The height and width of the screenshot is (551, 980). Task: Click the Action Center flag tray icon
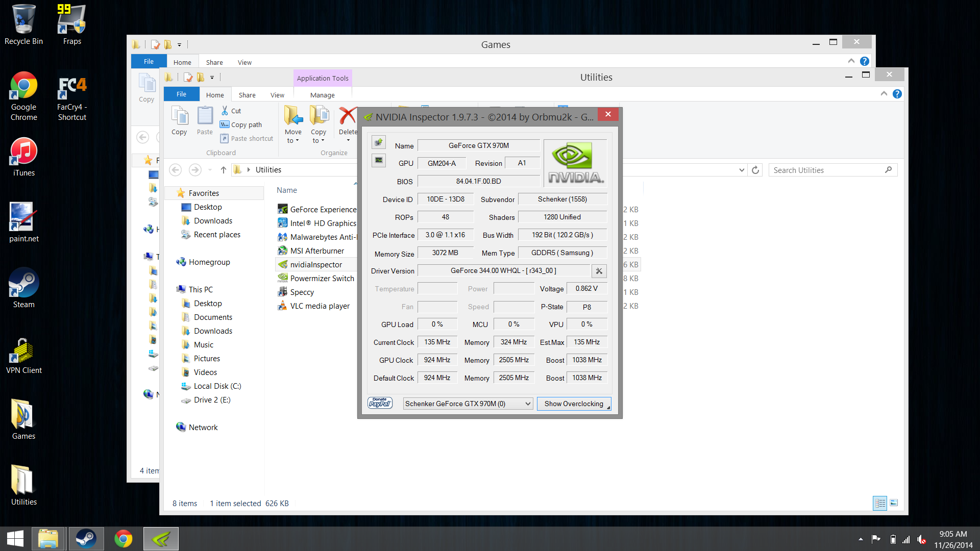pos(876,539)
